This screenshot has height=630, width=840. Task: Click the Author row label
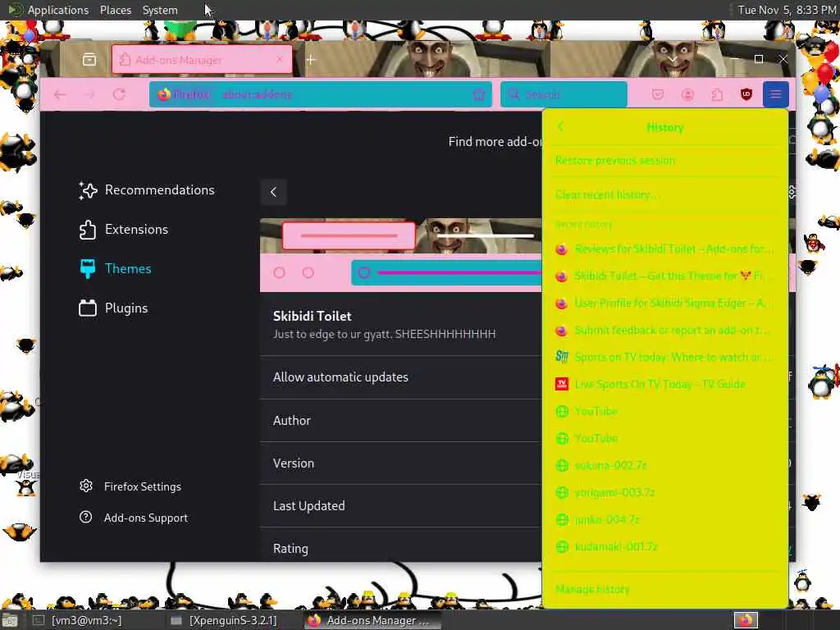[292, 421]
